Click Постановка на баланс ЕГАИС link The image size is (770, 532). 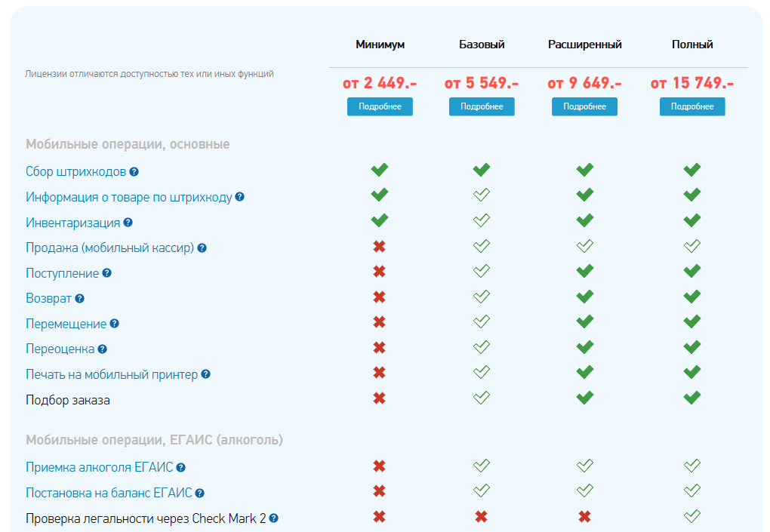[109, 493]
